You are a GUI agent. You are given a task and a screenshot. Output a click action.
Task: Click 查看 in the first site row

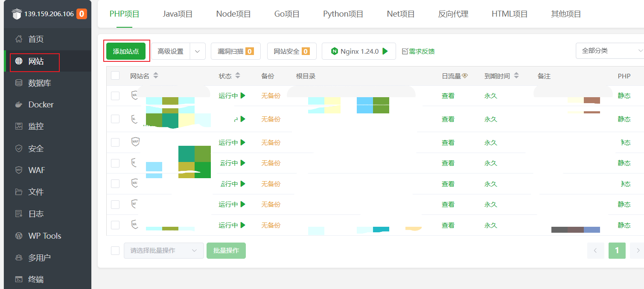coord(448,96)
